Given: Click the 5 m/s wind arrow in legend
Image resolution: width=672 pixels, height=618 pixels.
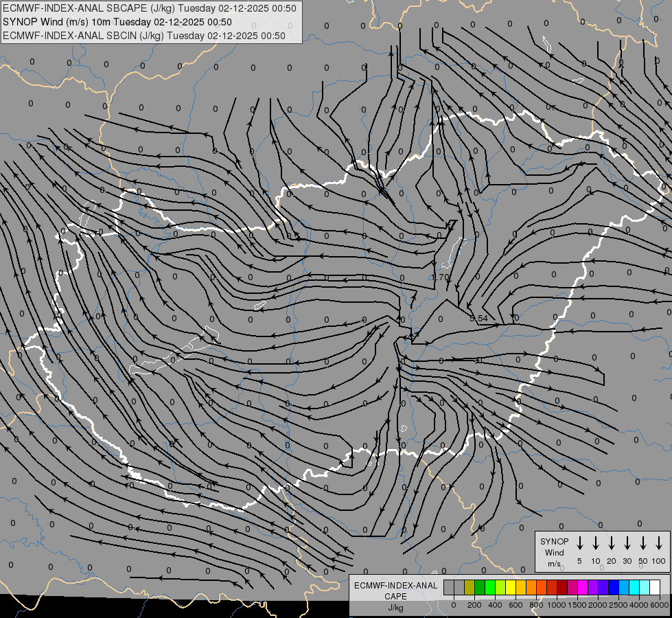Looking at the screenshot, I should pyautogui.click(x=579, y=543).
